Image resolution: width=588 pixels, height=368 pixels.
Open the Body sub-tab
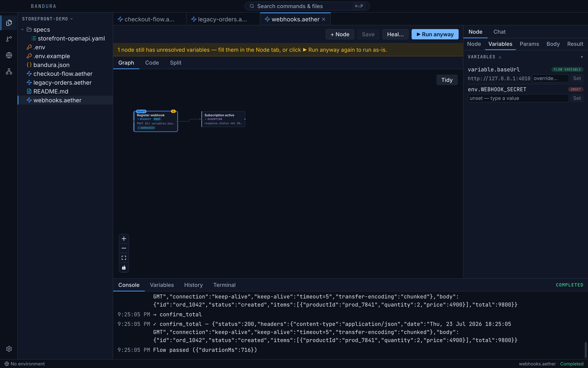coord(553,44)
